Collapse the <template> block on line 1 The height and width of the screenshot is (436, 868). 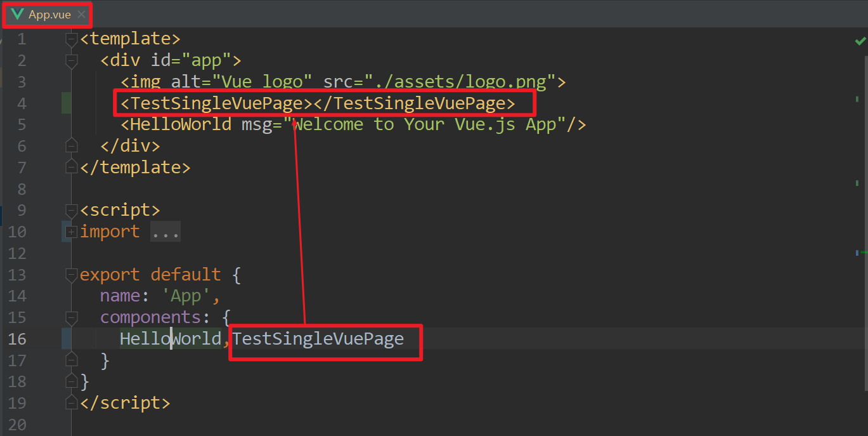pyautogui.click(x=71, y=39)
